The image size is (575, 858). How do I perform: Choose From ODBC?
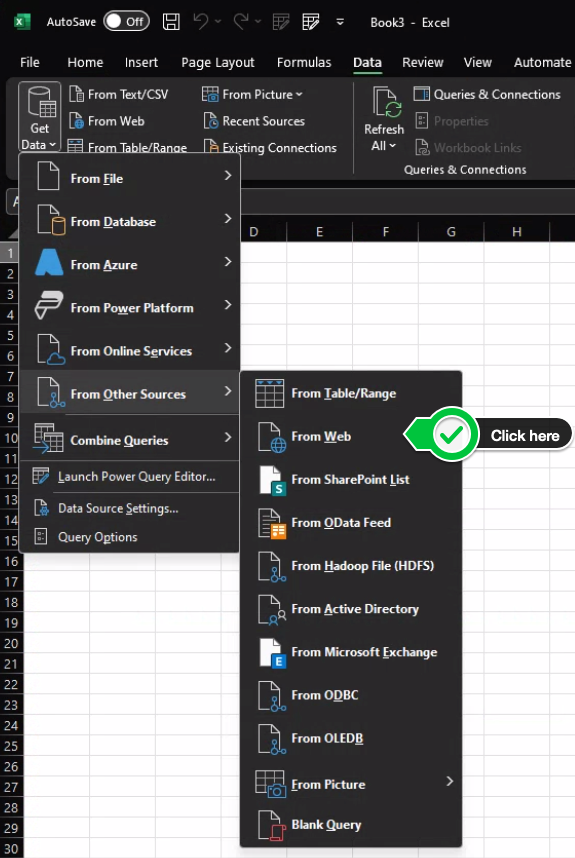pyautogui.click(x=351, y=695)
